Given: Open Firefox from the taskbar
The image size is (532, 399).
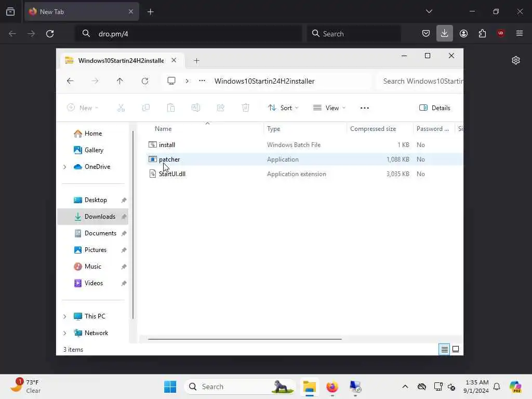Looking at the screenshot, I should pos(332,387).
